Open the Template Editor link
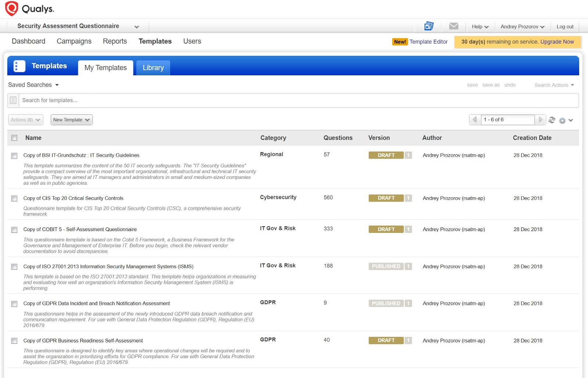This screenshot has width=588, height=378. (429, 42)
